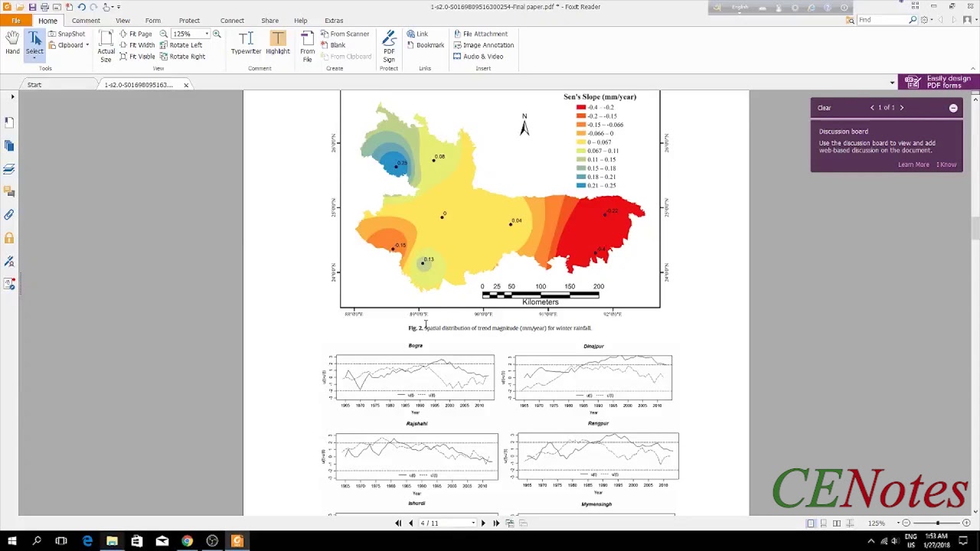The image size is (980, 551).
Task: Open the Protect ribbon tab
Action: (x=189, y=21)
